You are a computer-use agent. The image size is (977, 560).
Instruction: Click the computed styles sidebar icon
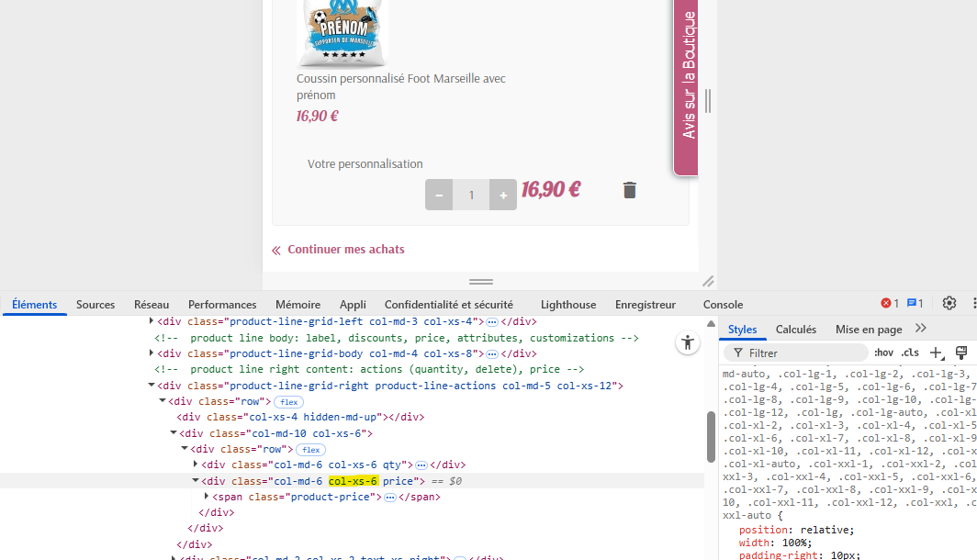tap(961, 353)
